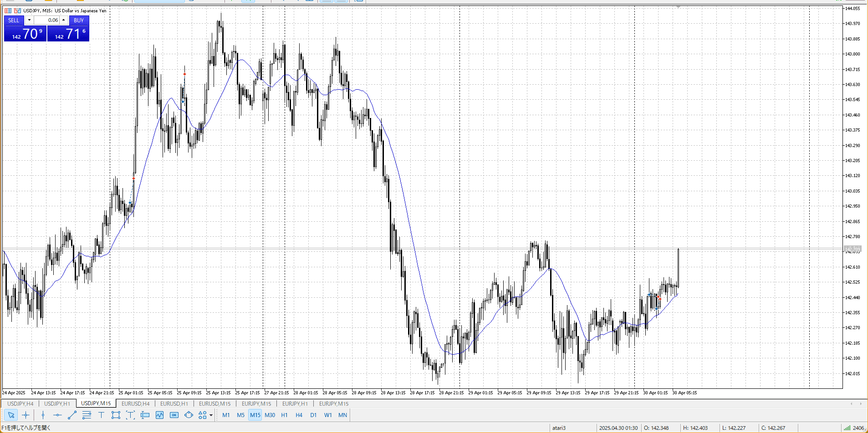This screenshot has width=868, height=433.
Task: Open the shapes objects dropdown arrow
Action: tap(211, 415)
